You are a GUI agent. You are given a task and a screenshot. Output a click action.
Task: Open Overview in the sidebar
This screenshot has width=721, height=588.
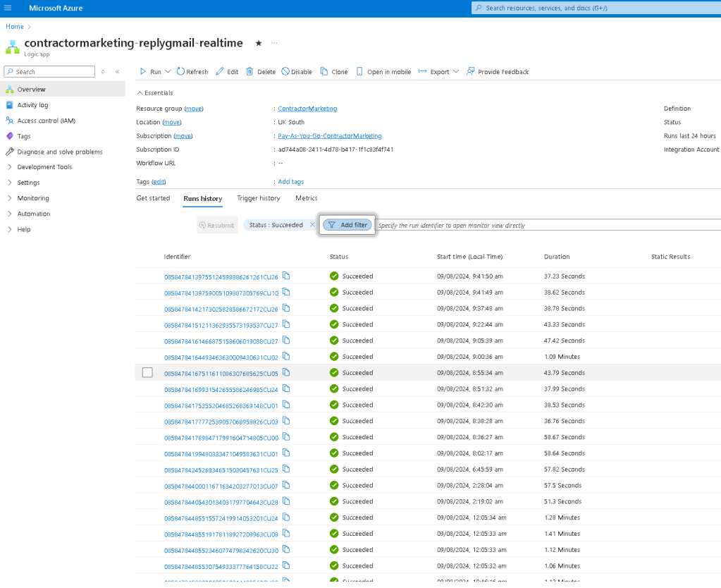[63, 90]
